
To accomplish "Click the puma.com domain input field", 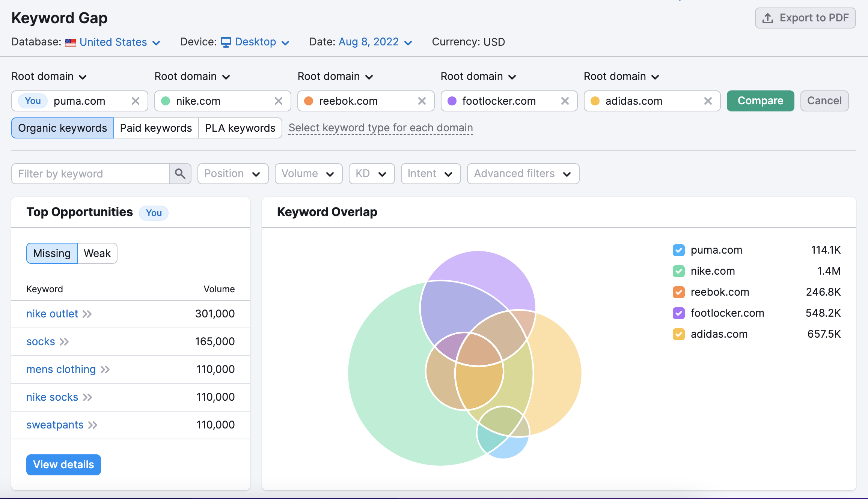I will pyautogui.click(x=80, y=101).
